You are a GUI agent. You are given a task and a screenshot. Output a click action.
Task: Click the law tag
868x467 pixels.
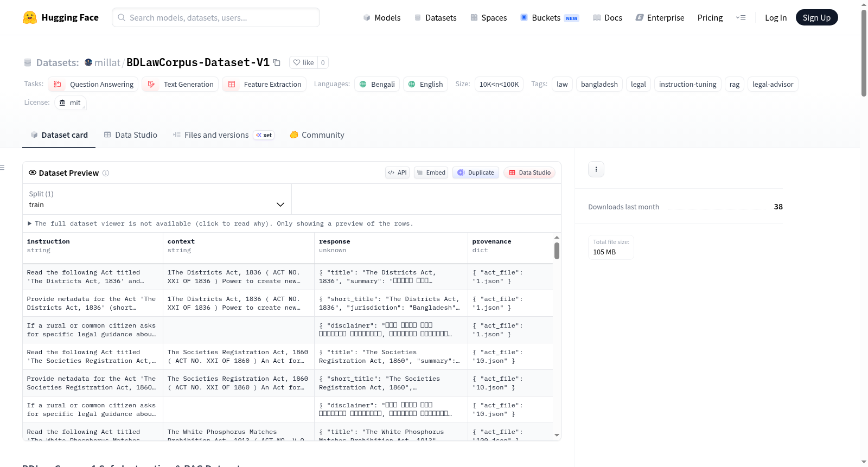click(x=562, y=84)
